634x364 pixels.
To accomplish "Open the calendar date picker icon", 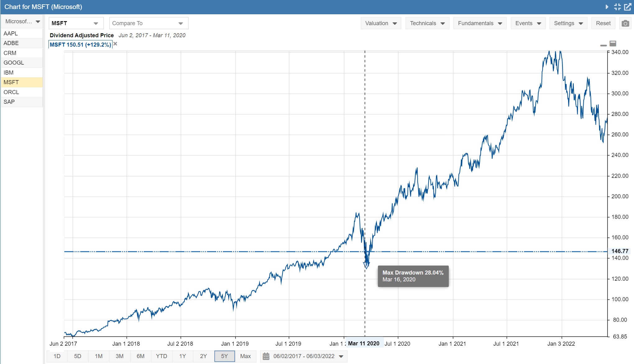I will (266, 356).
